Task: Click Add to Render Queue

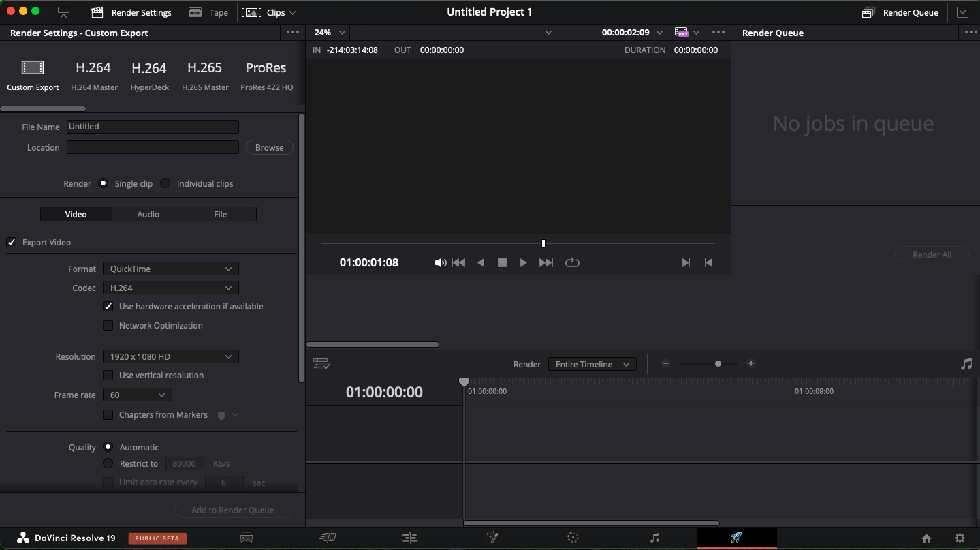Action: click(233, 510)
